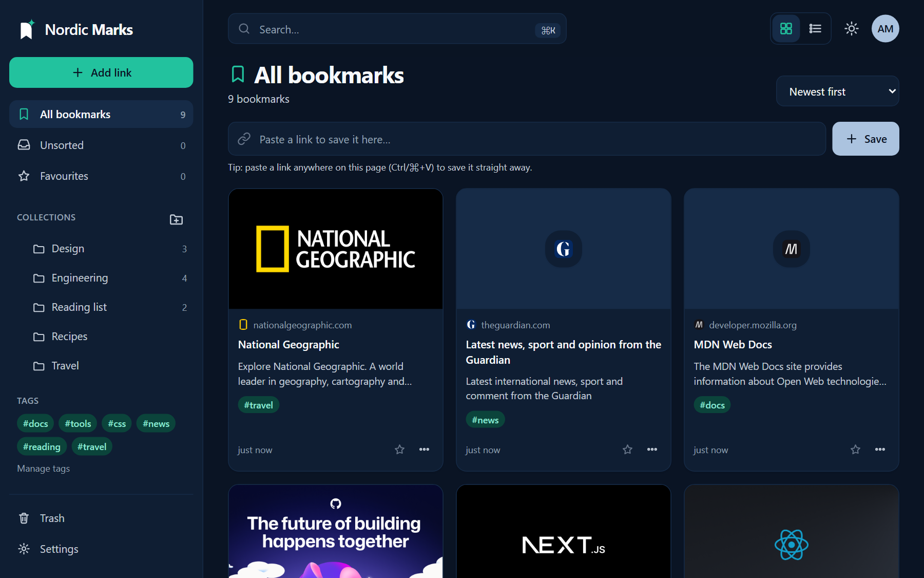Click #docs tag on MDN card
This screenshot has width=924, height=578.
click(x=712, y=405)
